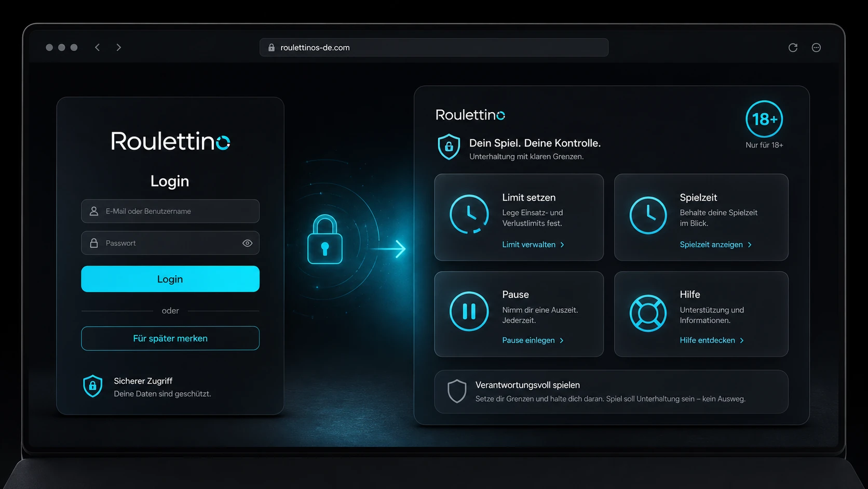Go forward with the browser forward arrow
This screenshot has width=868, height=489.
[119, 47]
